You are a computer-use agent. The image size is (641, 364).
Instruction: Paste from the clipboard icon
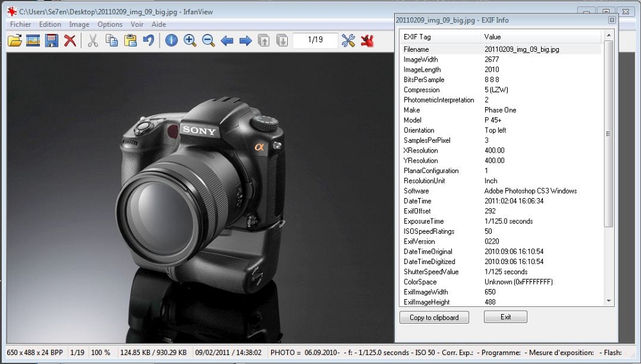[130, 40]
